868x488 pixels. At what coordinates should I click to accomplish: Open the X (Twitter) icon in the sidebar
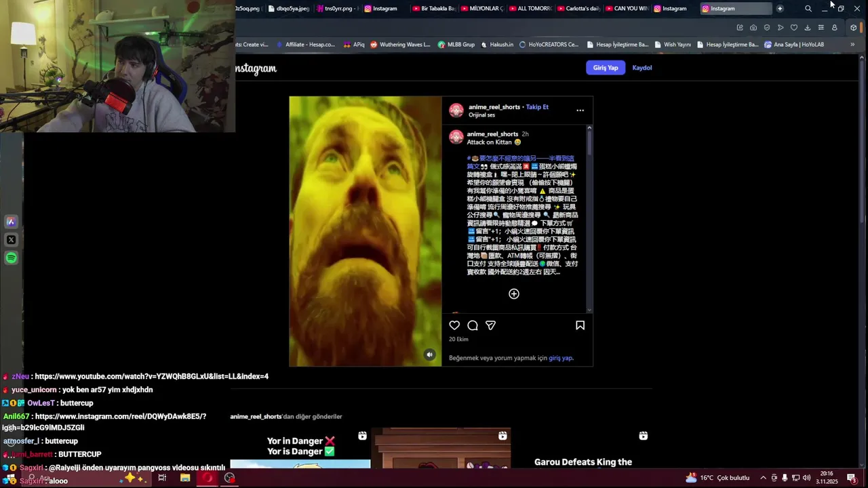pyautogui.click(x=11, y=240)
